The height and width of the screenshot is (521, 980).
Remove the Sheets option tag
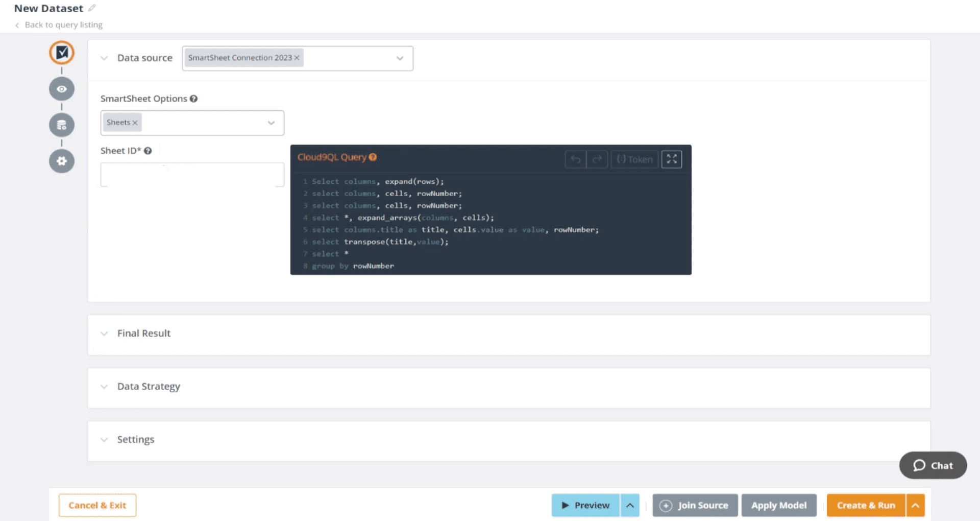coord(135,123)
